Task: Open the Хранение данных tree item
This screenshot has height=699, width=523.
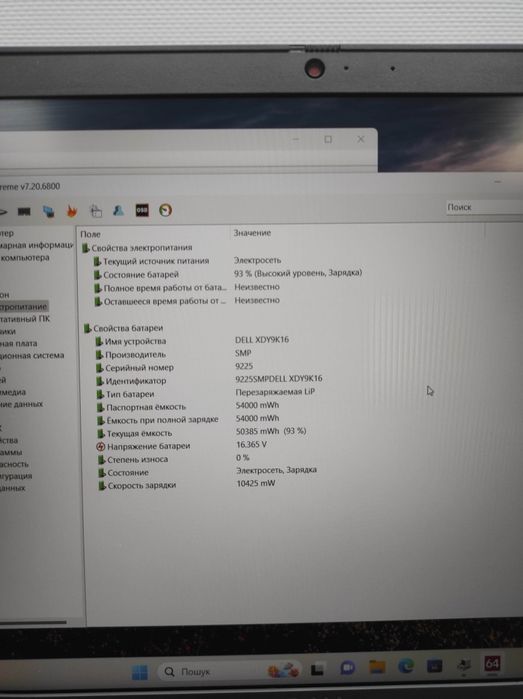Action: click(21, 404)
